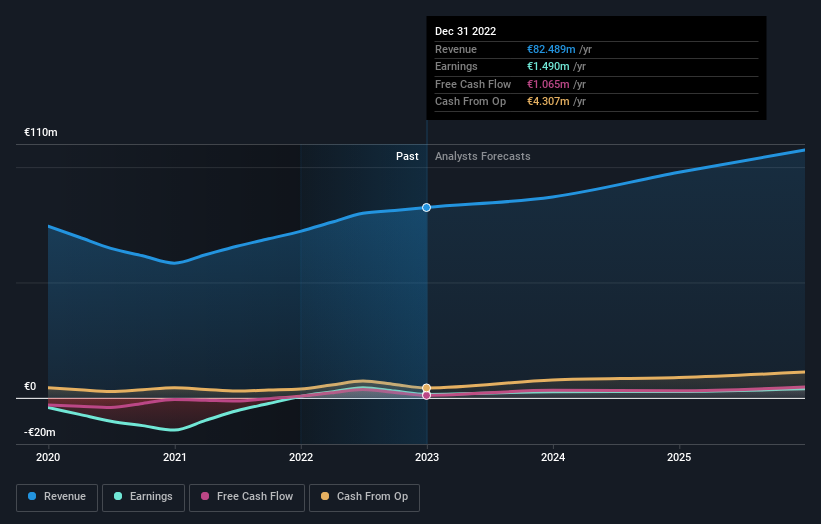Click the Revenue data point at 2023
This screenshot has width=821, height=524.
[x=427, y=208]
